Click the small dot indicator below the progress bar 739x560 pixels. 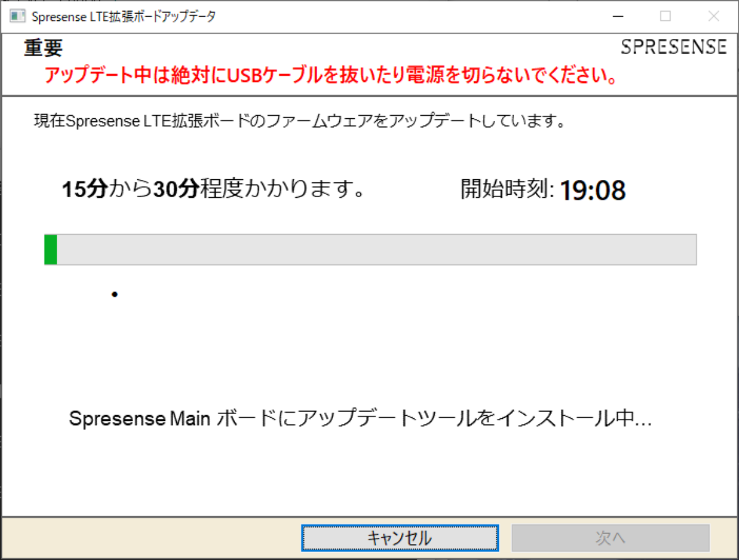click(115, 294)
